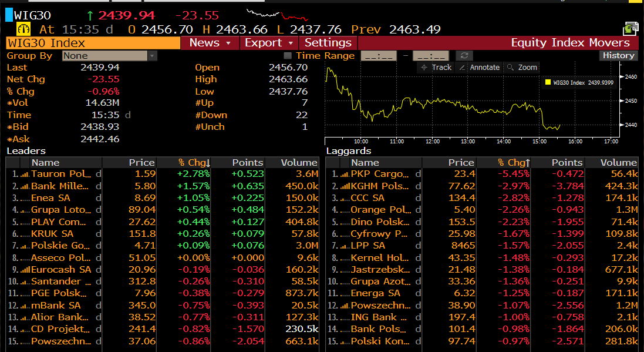The image size is (644, 352).
Task: Click Leaders Volume column header
Action: pyautogui.click(x=292, y=162)
